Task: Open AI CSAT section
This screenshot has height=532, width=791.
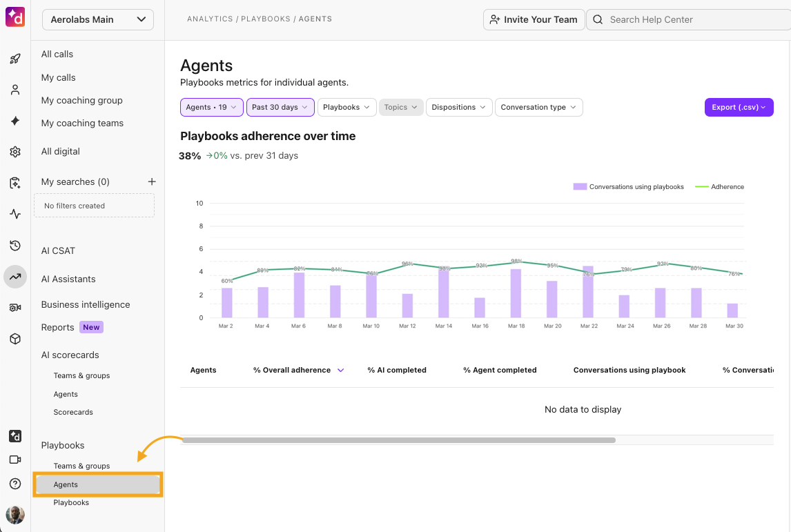Action: (58, 250)
